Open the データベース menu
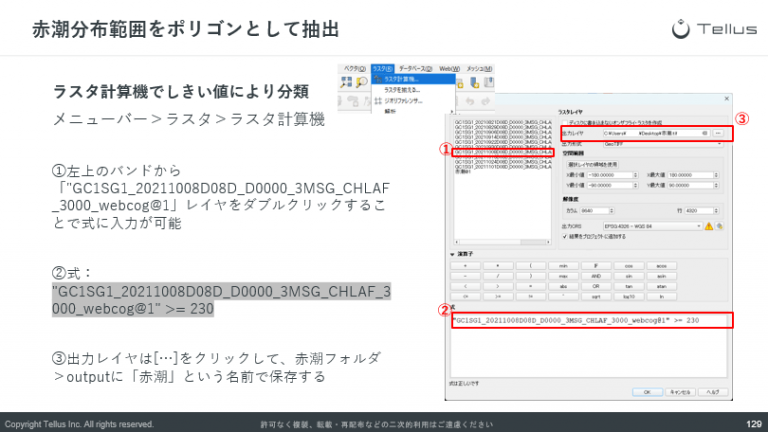Screen dimensions: 768x432 415,69
